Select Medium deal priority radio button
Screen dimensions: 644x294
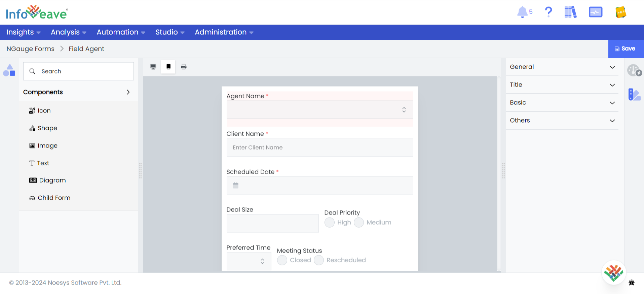(359, 223)
